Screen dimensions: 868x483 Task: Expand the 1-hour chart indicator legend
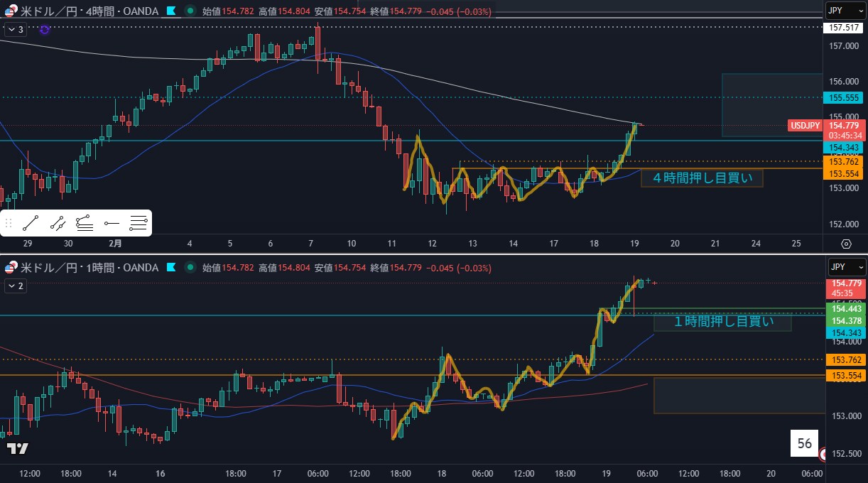[x=16, y=286]
